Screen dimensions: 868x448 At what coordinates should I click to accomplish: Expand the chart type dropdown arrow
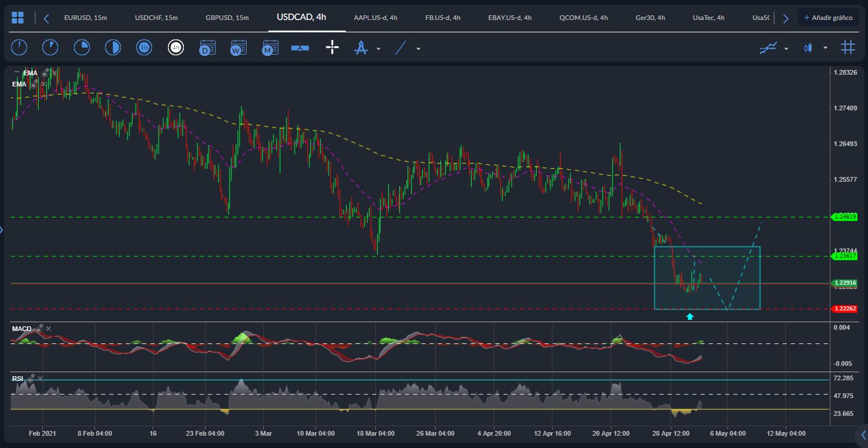[825, 48]
